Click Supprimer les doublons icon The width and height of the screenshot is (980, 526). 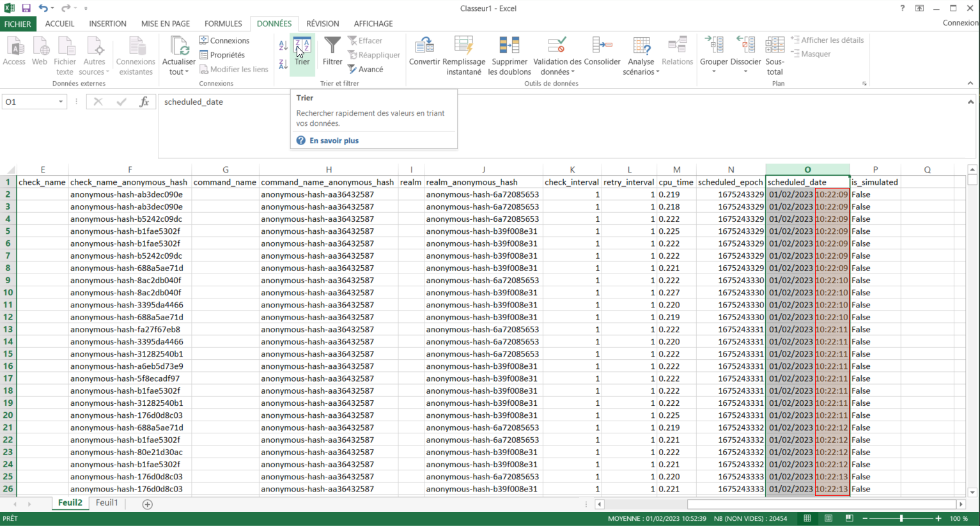tap(509, 46)
